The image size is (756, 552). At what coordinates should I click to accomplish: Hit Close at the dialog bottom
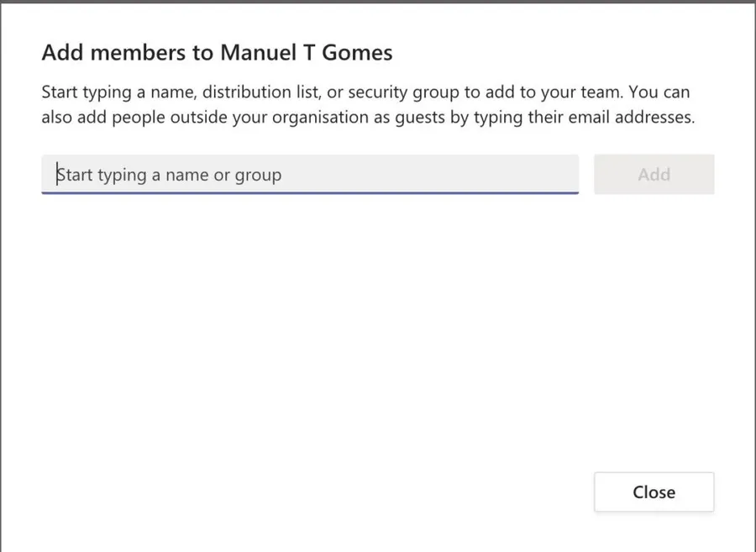[654, 492]
